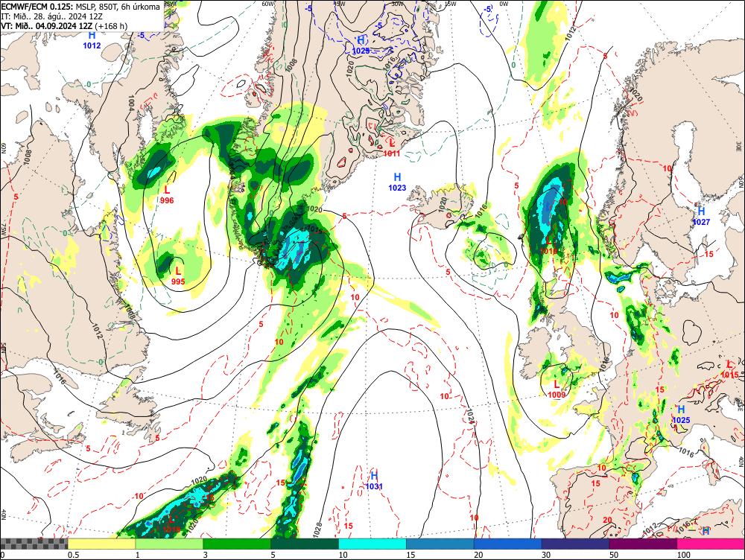Click the gray checkered 0–0.5 legend swatch

tap(34, 544)
